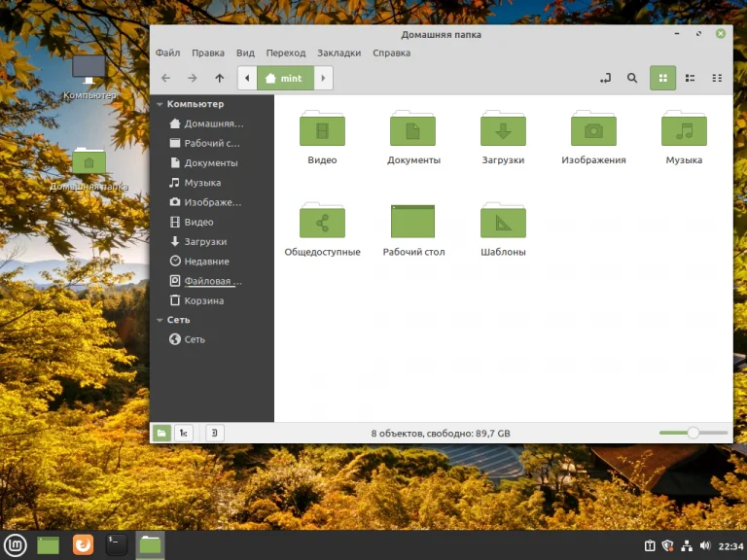The height and width of the screenshot is (560, 747).
Task: Click the mint home path button
Action: pyautogui.click(x=284, y=79)
